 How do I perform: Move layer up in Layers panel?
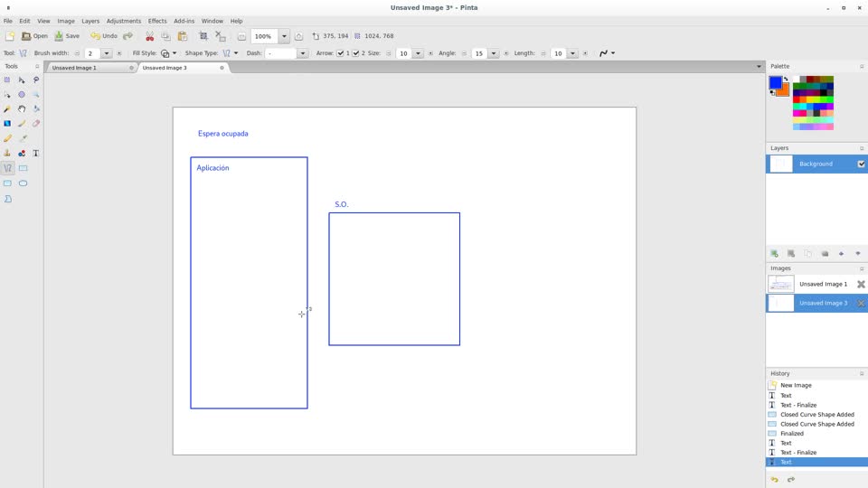tap(842, 253)
